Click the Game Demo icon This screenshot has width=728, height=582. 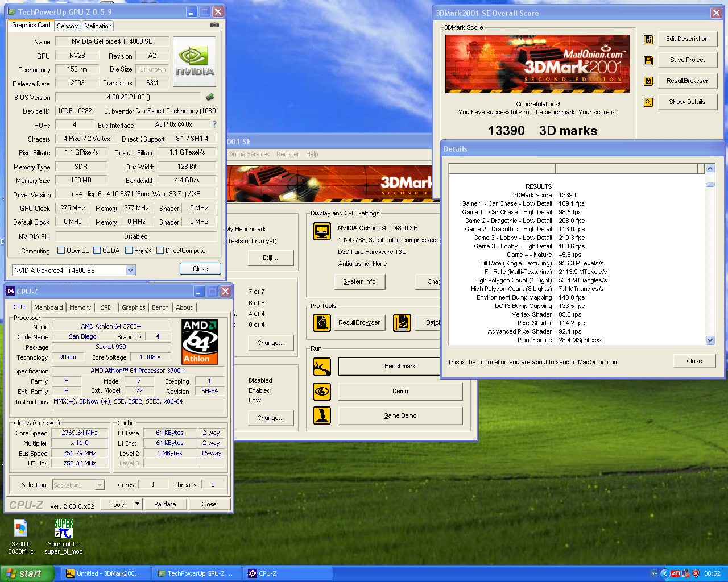pyautogui.click(x=322, y=415)
